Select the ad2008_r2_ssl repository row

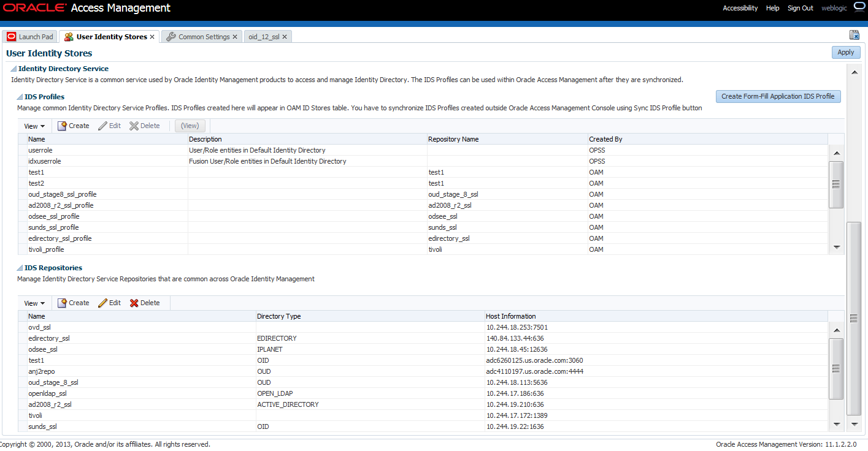click(x=423, y=404)
